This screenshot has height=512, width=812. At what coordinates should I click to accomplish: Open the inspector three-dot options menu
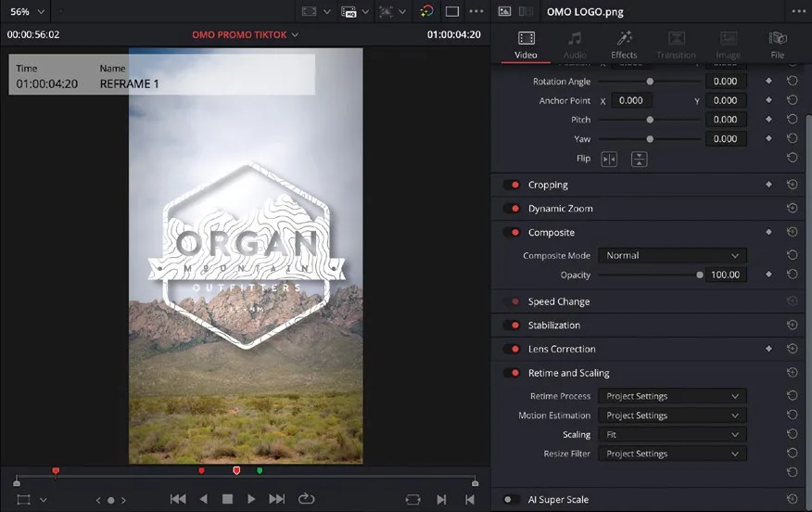pyautogui.click(x=798, y=11)
